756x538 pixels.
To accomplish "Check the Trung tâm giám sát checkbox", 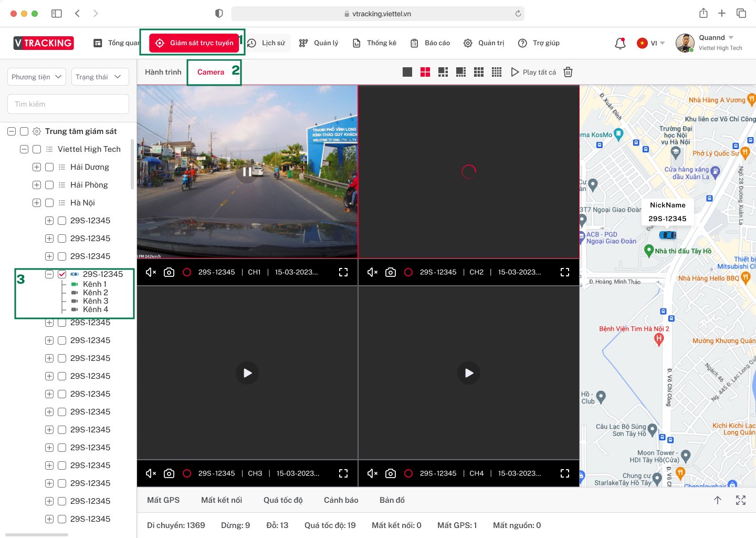I will [x=24, y=131].
